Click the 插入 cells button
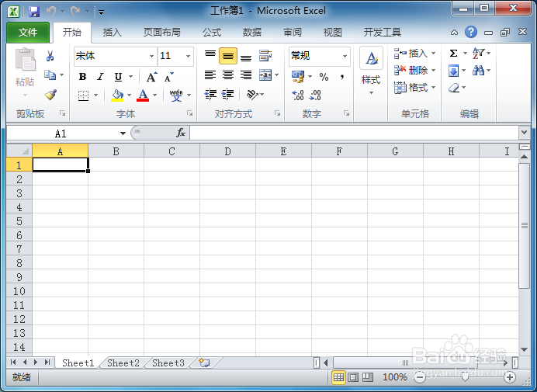Image resolution: width=537 pixels, height=392 pixels. pyautogui.click(x=414, y=54)
